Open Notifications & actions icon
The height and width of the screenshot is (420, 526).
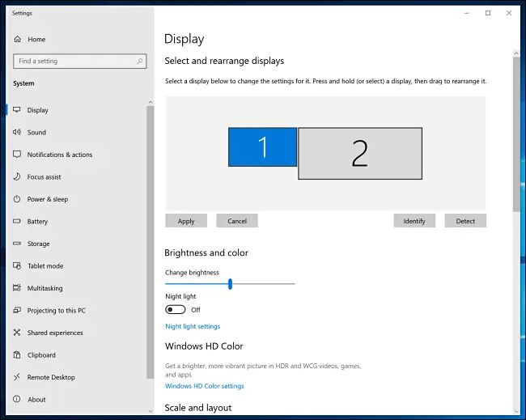17,155
